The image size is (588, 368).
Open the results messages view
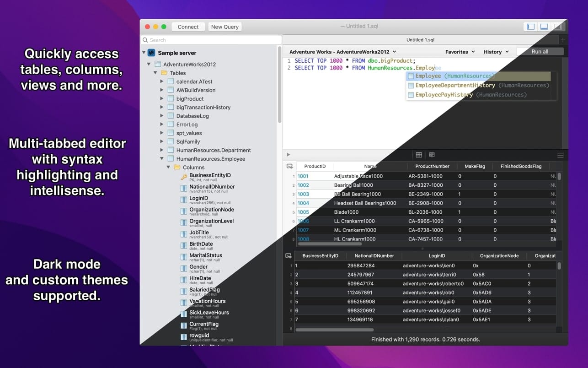tap(432, 155)
